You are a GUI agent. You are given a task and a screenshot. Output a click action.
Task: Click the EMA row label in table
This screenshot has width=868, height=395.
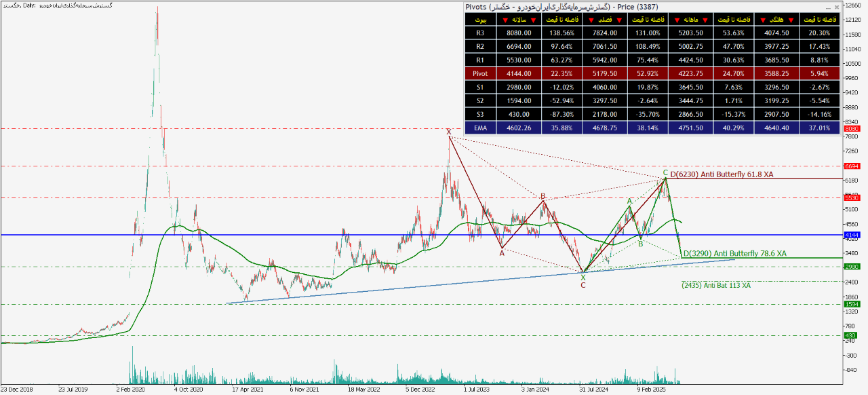pyautogui.click(x=480, y=127)
